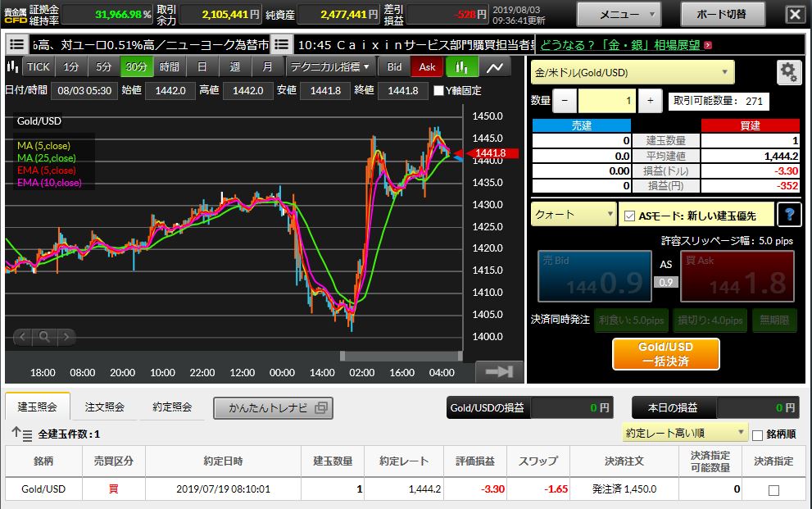Open クォート order type dropdown

coord(574,215)
